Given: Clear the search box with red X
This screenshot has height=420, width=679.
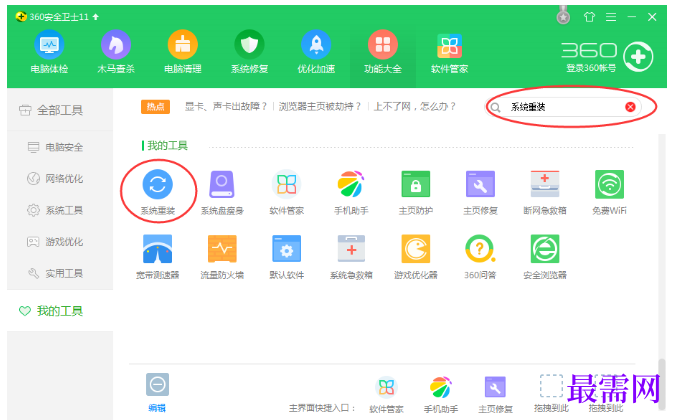Looking at the screenshot, I should (x=630, y=107).
